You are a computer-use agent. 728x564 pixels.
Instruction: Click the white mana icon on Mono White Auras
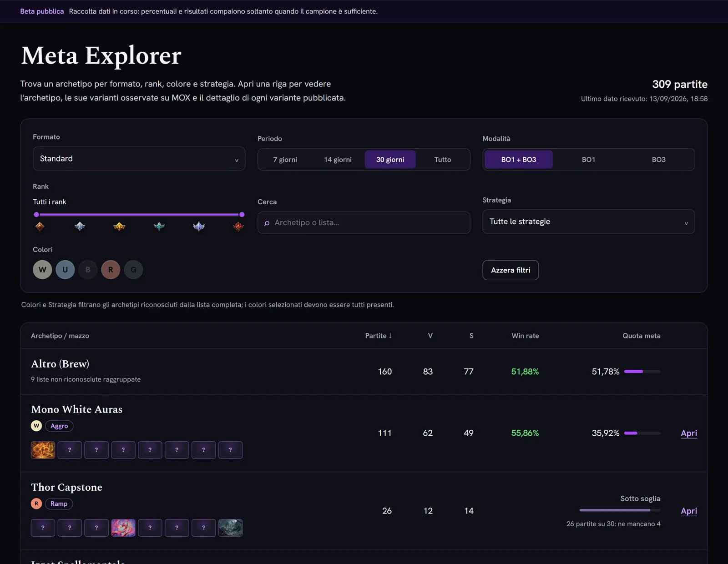tap(36, 426)
